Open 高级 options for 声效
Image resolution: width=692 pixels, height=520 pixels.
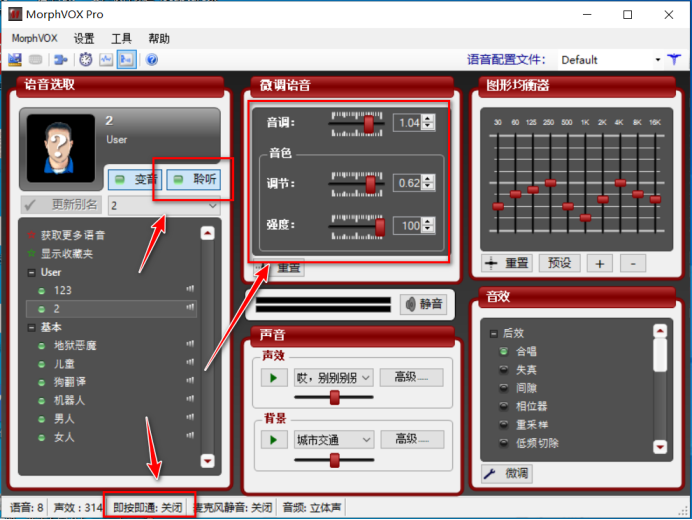click(411, 378)
